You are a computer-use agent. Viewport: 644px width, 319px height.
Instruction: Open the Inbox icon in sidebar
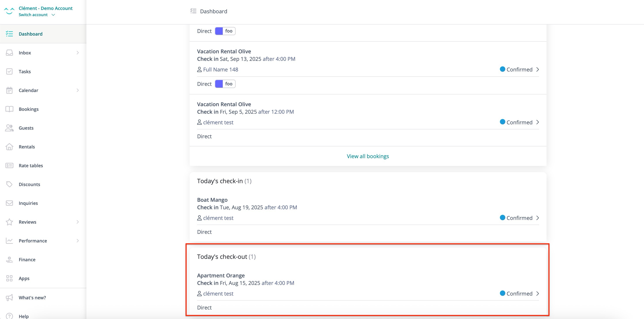pyautogui.click(x=9, y=53)
